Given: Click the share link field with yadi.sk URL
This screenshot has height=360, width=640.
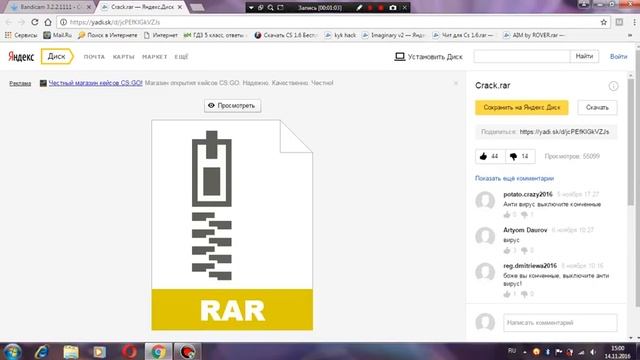Looking at the screenshot, I should 546,132.
